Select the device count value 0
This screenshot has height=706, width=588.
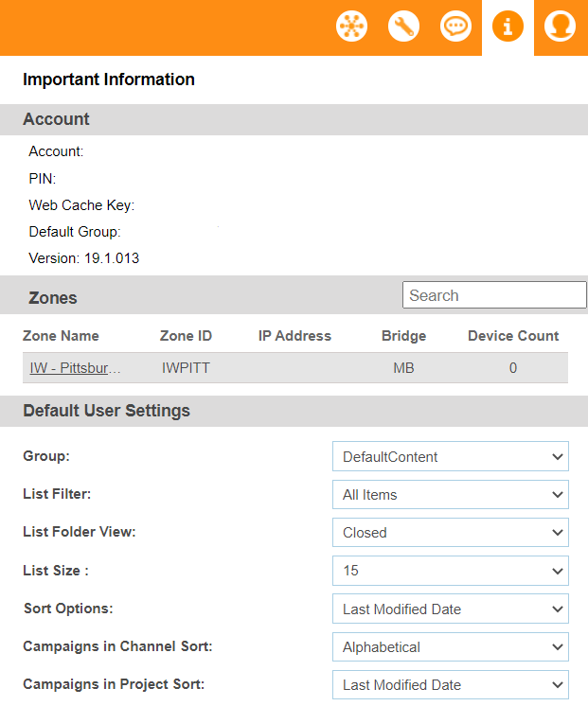click(513, 368)
